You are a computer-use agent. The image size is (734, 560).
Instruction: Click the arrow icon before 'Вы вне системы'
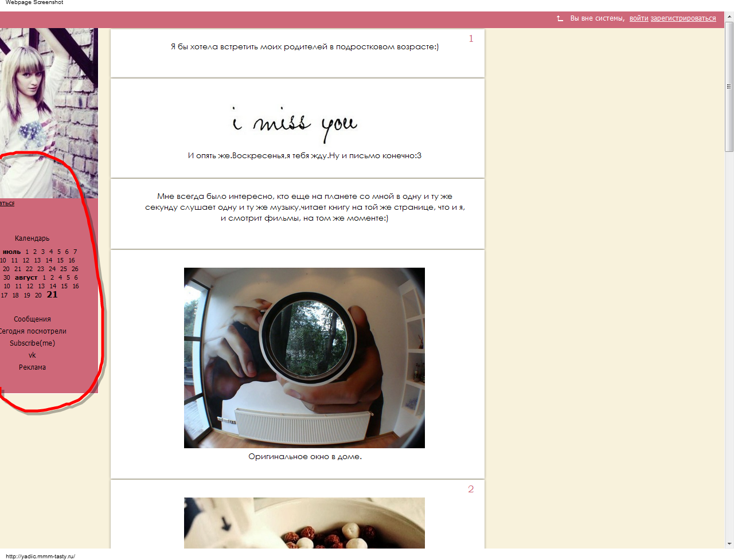click(x=560, y=18)
